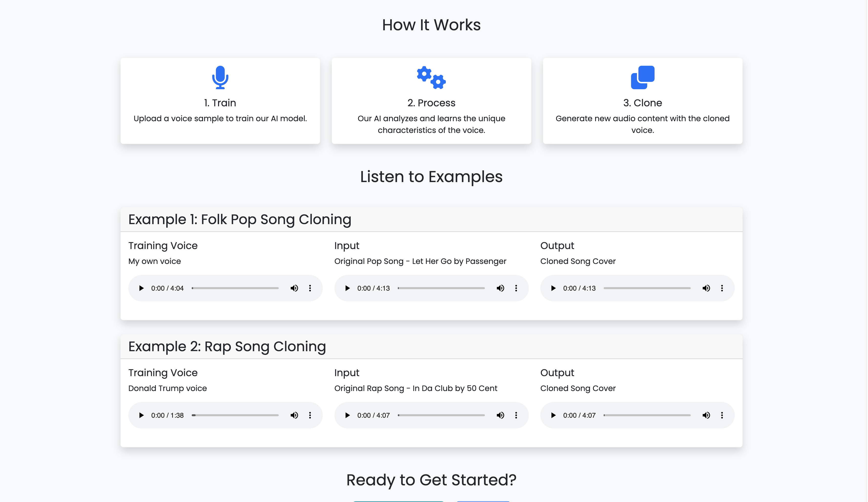This screenshot has height=502, width=868.
Task: Play the 'Let Her Go by Passenger' input audio
Action: (x=347, y=288)
